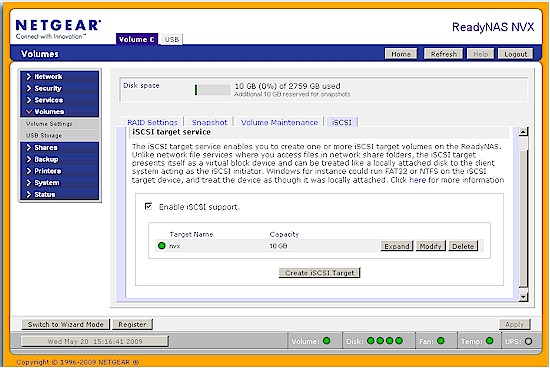Viewport: 550px width, 368px height.
Task: Click the Logout button
Action: coord(516,54)
